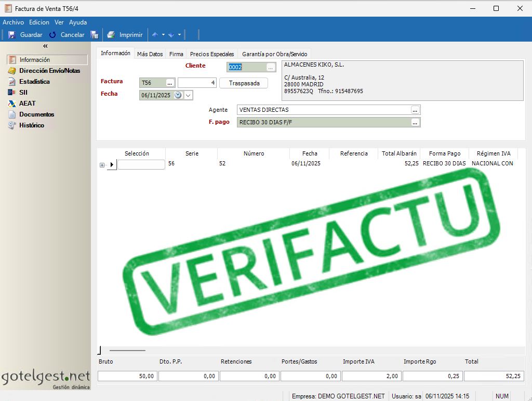Image resolution: width=532 pixels, height=401 pixels.
Task: Open the Edicion menu
Action: (x=39, y=22)
